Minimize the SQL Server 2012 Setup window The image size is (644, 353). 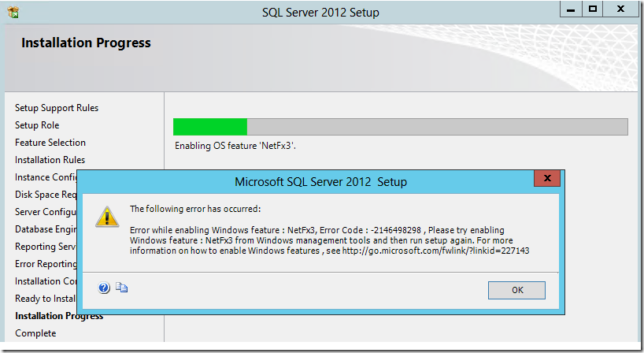[x=571, y=9]
